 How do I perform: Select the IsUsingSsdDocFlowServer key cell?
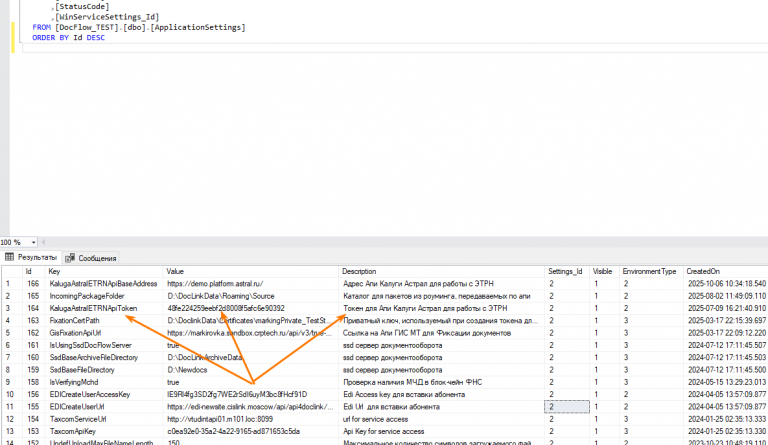tap(104, 345)
